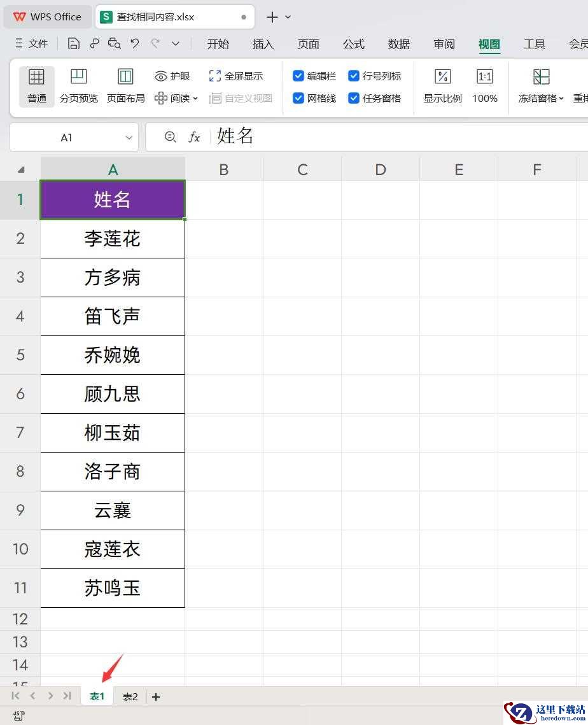The width and height of the screenshot is (588, 725).
Task: Open the print preview icon
Action: 114,43
